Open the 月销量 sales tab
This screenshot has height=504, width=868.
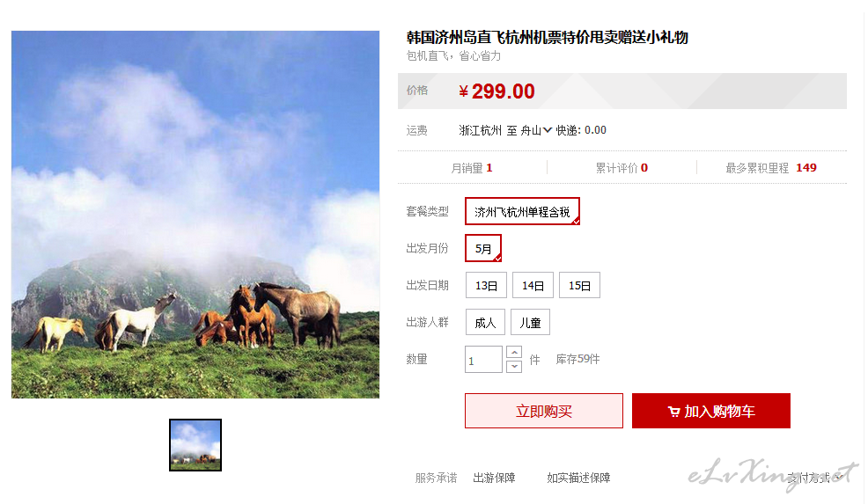click(x=472, y=168)
